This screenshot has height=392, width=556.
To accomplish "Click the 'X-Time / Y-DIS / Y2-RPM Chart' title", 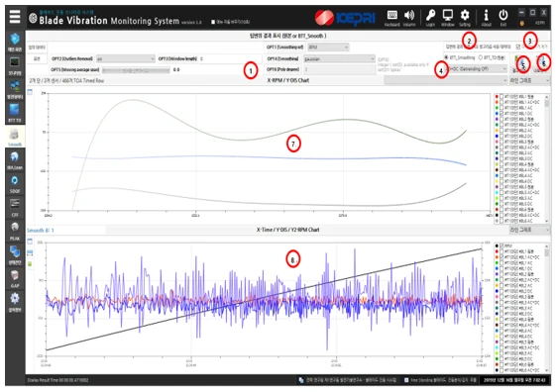I will click(x=288, y=230).
